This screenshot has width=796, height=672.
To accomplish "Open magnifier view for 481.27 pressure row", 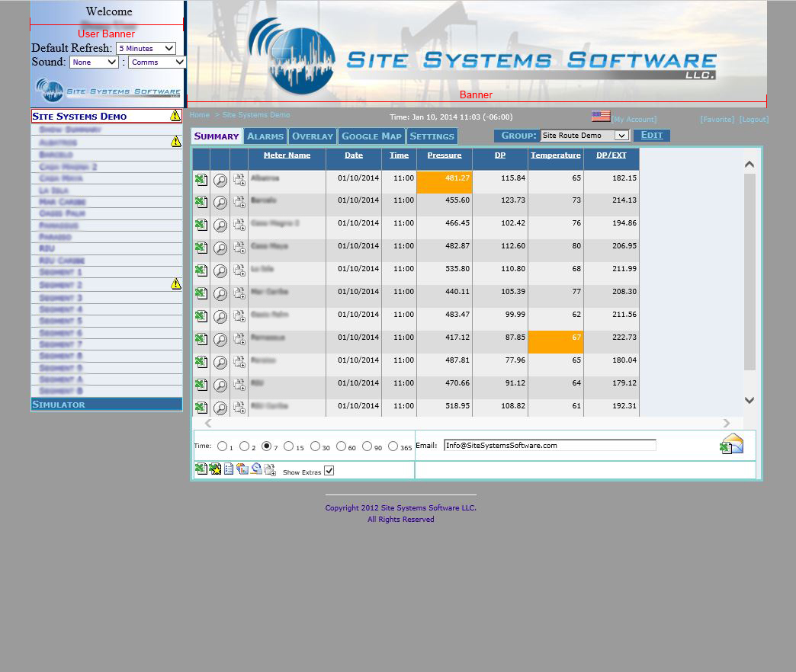I will (x=220, y=180).
